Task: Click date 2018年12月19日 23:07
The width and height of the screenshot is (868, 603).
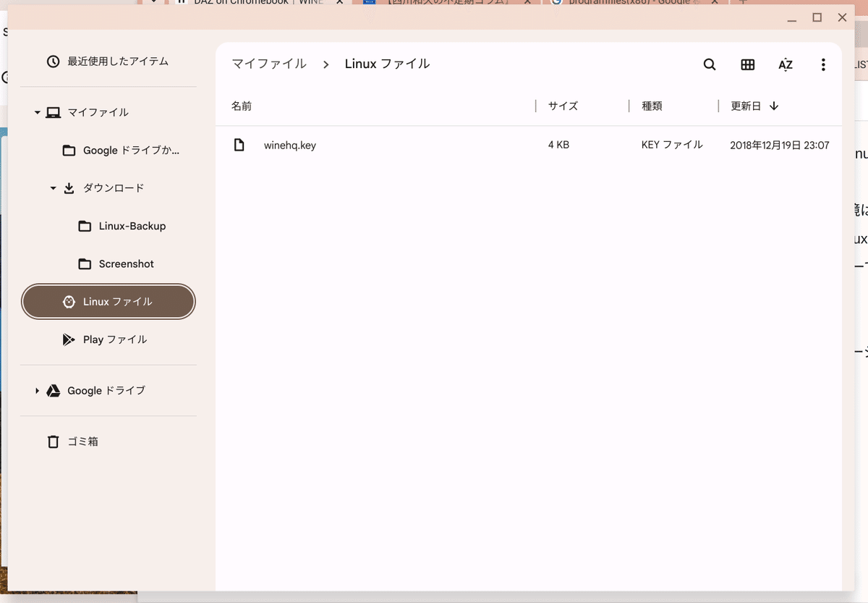Action: 780,146
